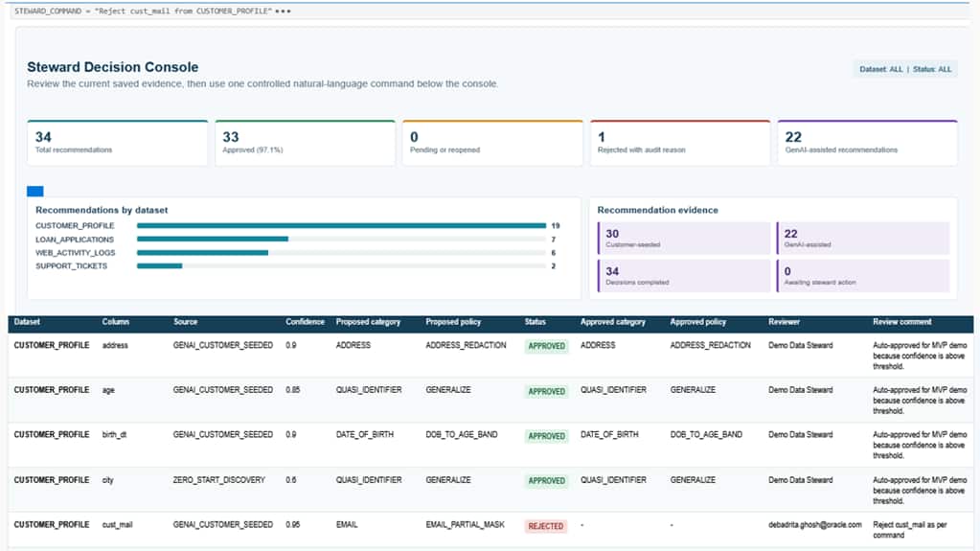The width and height of the screenshot is (980, 551).
Task: Click the SUPPORT_TICKETS bar in the dataset chart
Action: 159,265
